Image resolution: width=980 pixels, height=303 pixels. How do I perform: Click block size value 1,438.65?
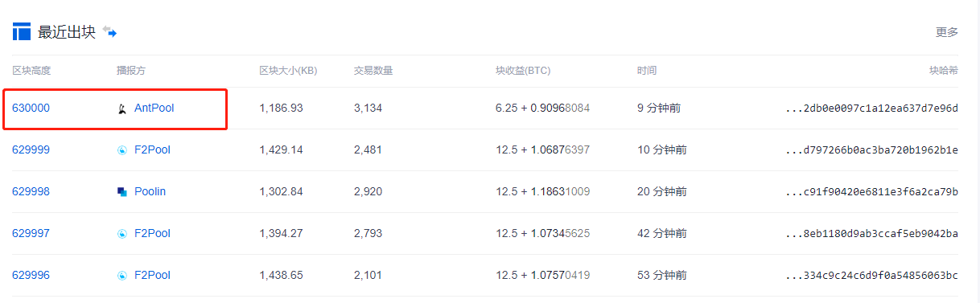[x=281, y=275]
